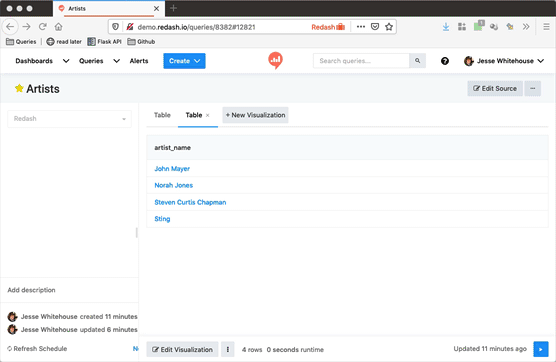Viewport: 556px width, 362px height.
Task: Open the Norah Jones link
Action: click(174, 185)
